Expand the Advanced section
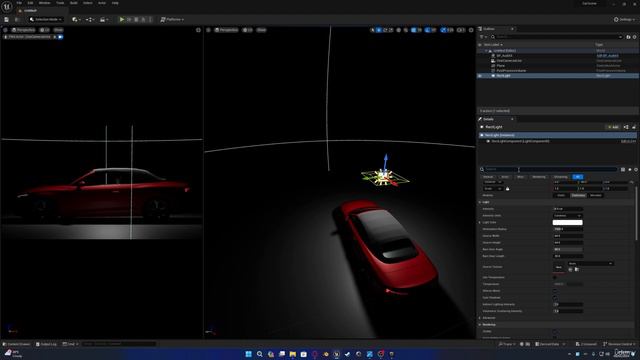Image resolution: width=640 pixels, height=360 pixels. pyautogui.click(x=480, y=318)
